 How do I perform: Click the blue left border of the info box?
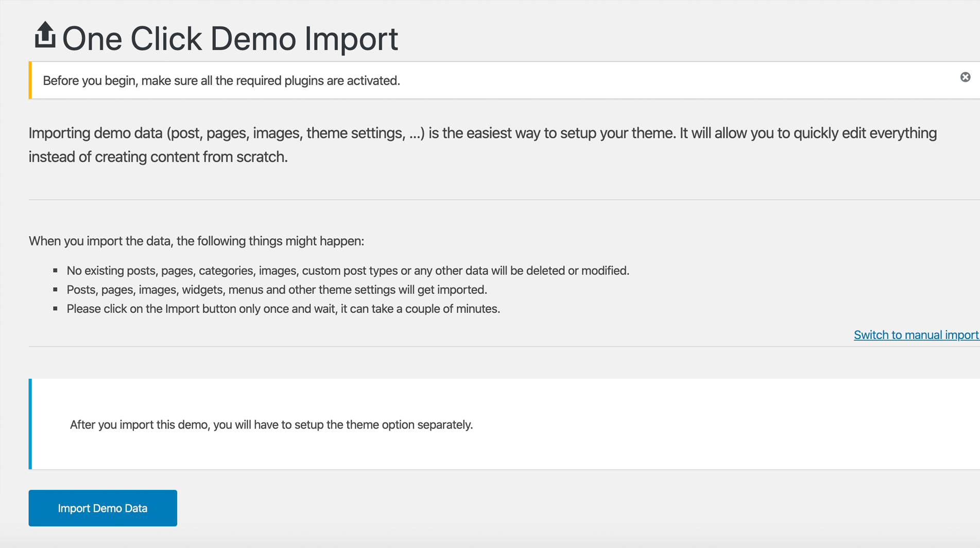pos(30,424)
